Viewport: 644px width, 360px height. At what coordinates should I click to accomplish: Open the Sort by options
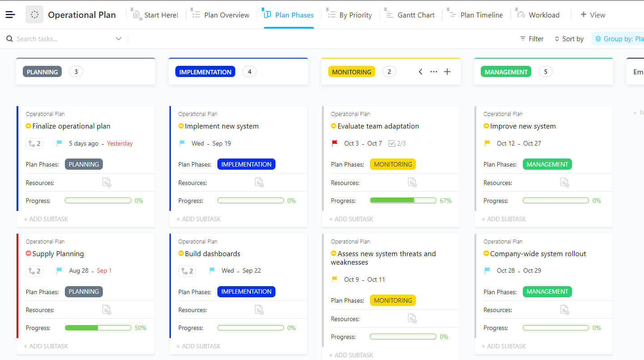(569, 39)
